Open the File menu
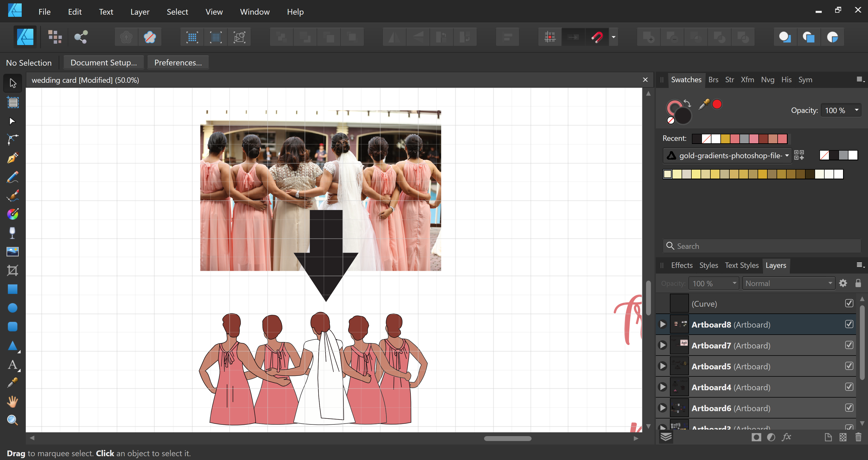The width and height of the screenshot is (868, 460). coord(44,12)
